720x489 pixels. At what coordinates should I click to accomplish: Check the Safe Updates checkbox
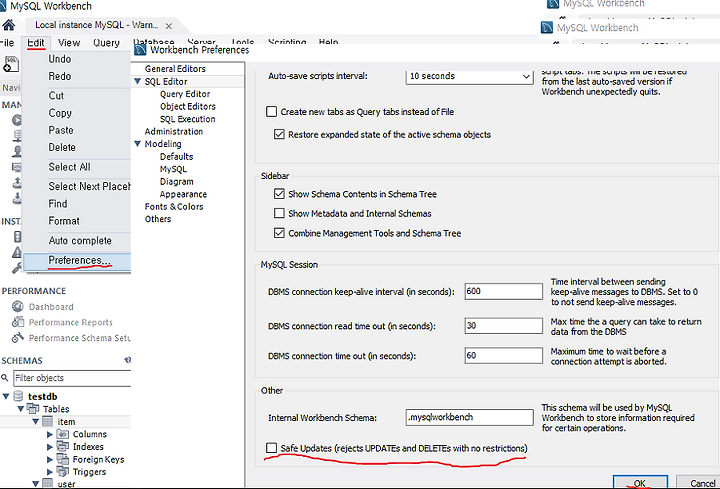tap(271, 448)
